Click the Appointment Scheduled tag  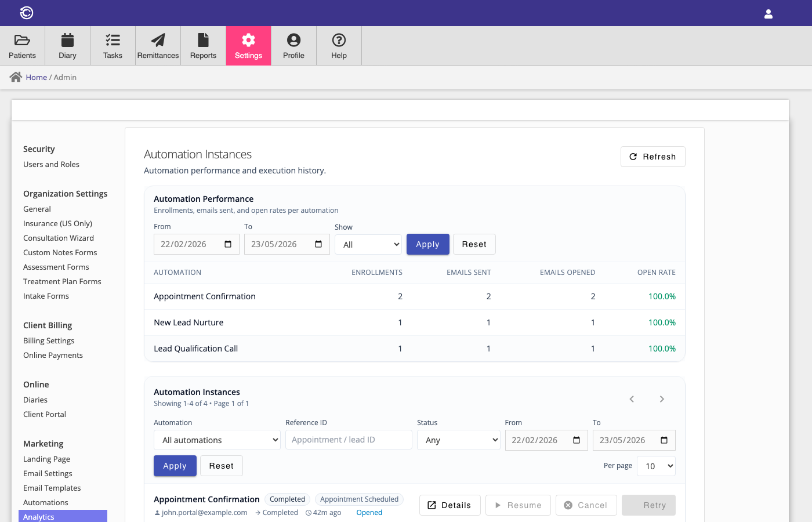point(359,499)
